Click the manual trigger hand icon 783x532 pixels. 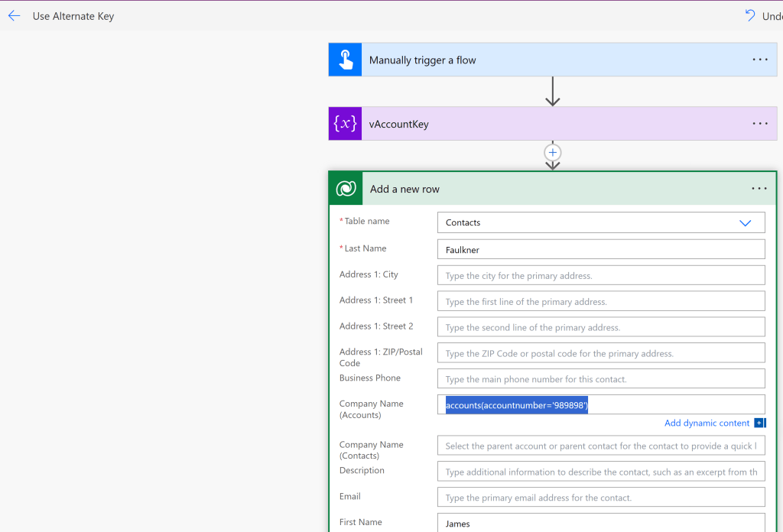tap(345, 60)
